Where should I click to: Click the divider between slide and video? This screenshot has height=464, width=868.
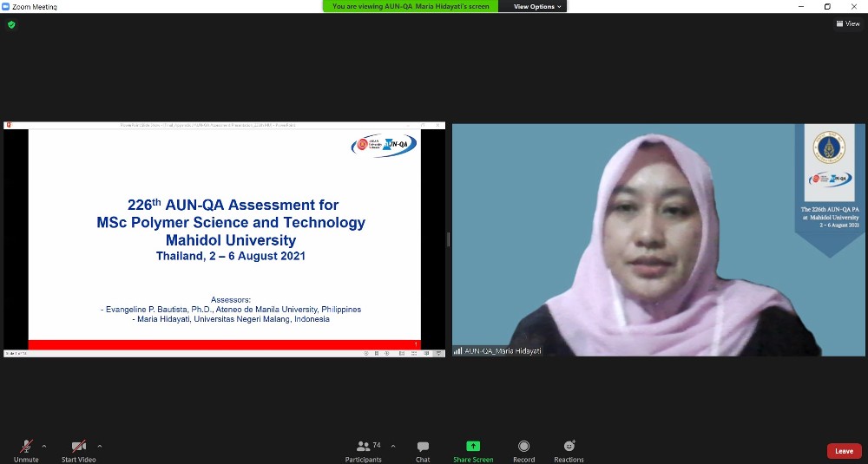click(448, 239)
